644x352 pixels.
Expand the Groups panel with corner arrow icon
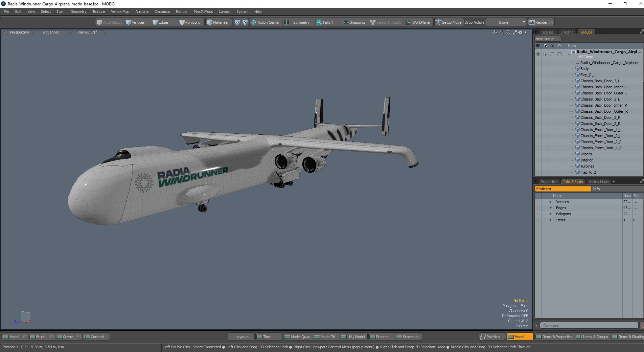point(641,32)
